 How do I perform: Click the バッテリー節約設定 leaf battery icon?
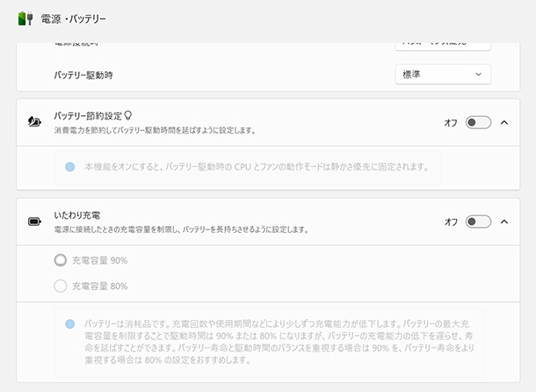(34, 121)
